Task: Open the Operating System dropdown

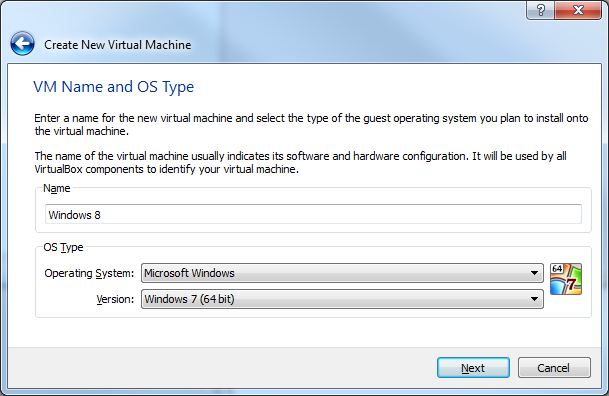Action: pos(342,273)
